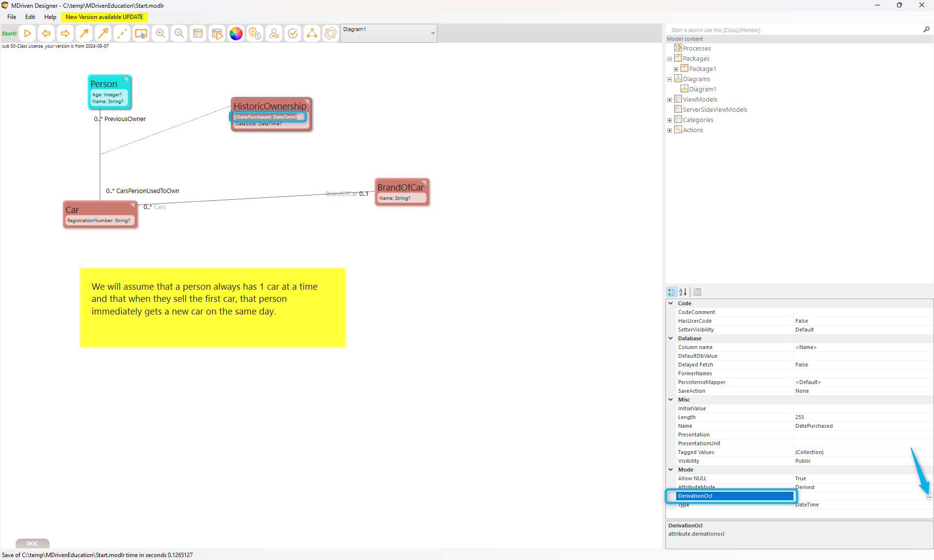Click the property pages icon in grid toolbar
934x560 pixels.
click(697, 292)
